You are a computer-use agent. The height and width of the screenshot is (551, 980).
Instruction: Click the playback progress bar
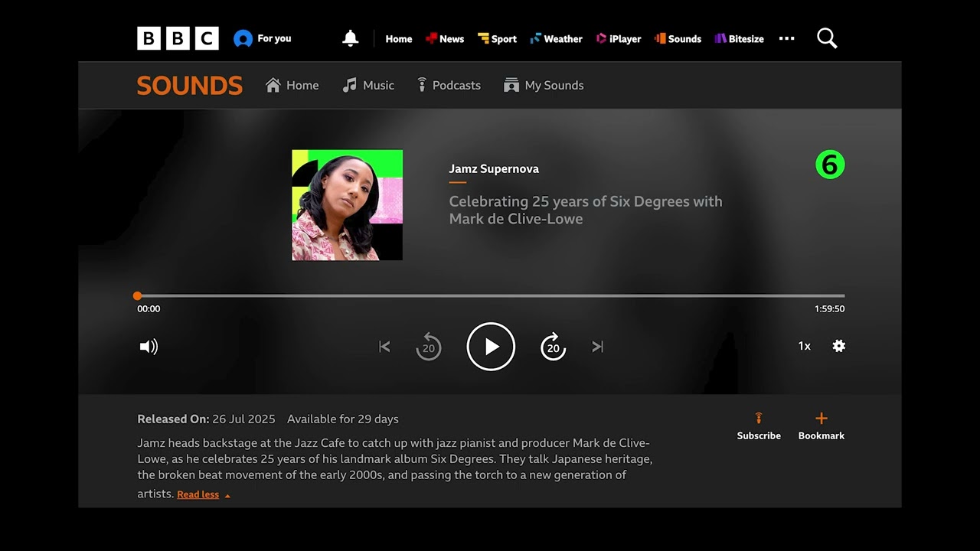pyautogui.click(x=491, y=296)
